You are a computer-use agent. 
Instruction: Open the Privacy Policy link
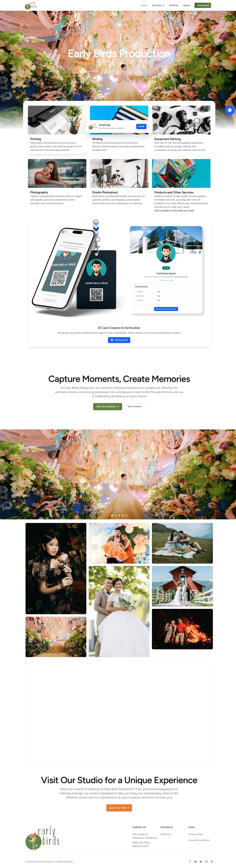click(x=195, y=834)
